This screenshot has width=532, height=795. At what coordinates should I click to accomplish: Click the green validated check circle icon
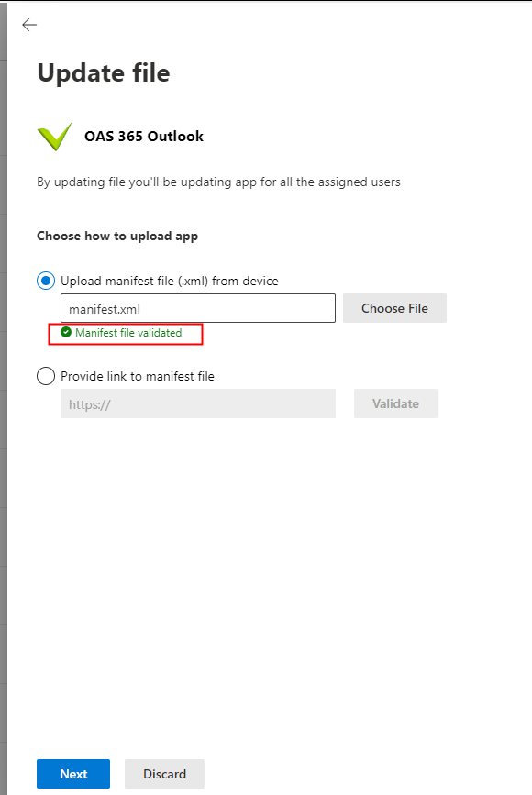66,333
